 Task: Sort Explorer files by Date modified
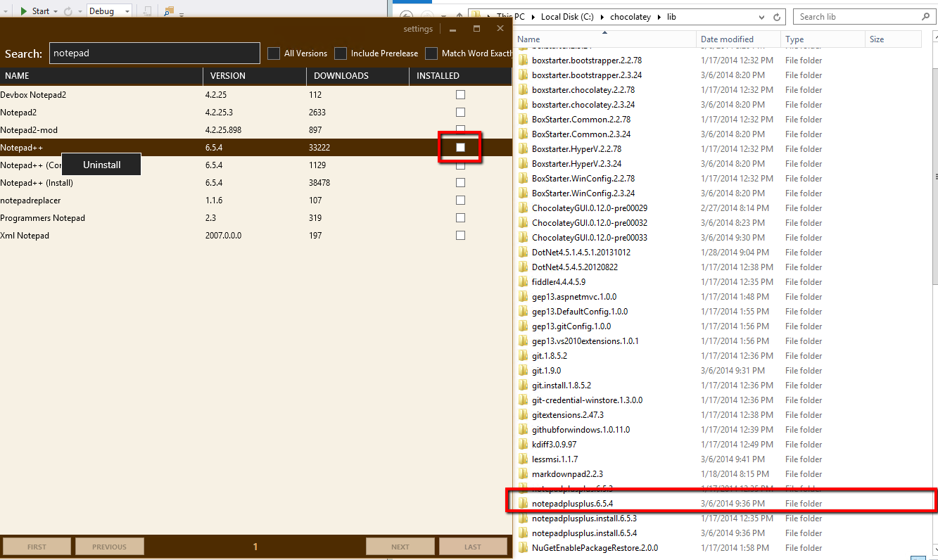738,39
